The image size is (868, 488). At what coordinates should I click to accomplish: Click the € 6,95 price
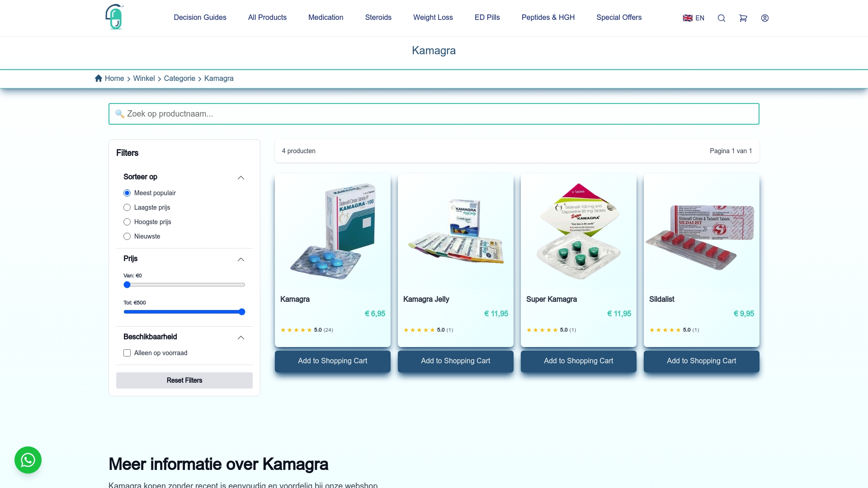(375, 314)
